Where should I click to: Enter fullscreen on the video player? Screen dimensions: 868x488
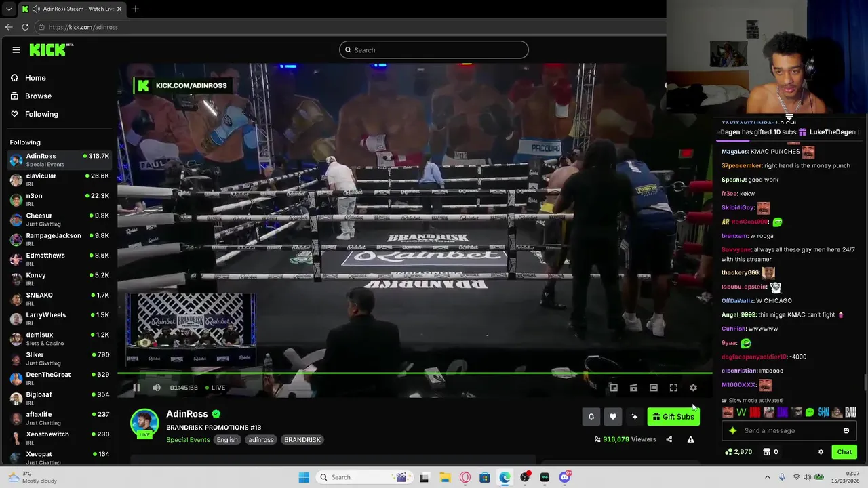(673, 388)
